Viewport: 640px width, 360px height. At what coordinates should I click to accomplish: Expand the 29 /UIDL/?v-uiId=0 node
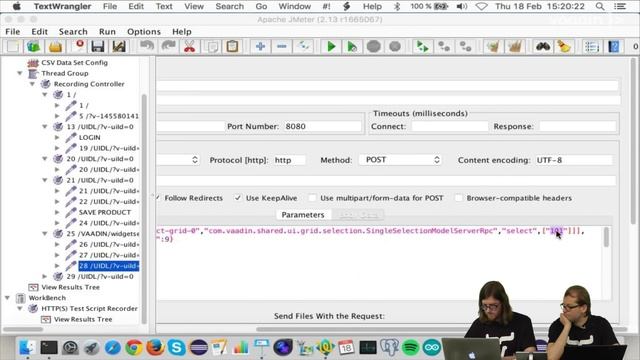pos(45,276)
